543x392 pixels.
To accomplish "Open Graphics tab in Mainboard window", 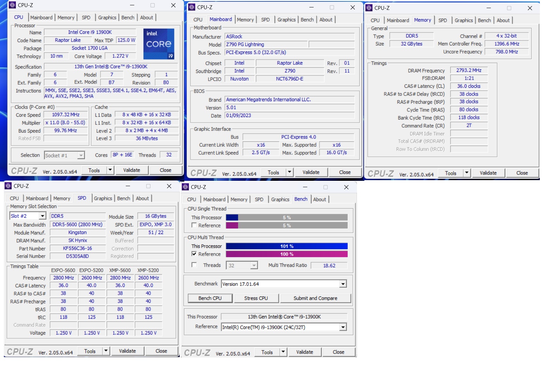I will point(286,20).
